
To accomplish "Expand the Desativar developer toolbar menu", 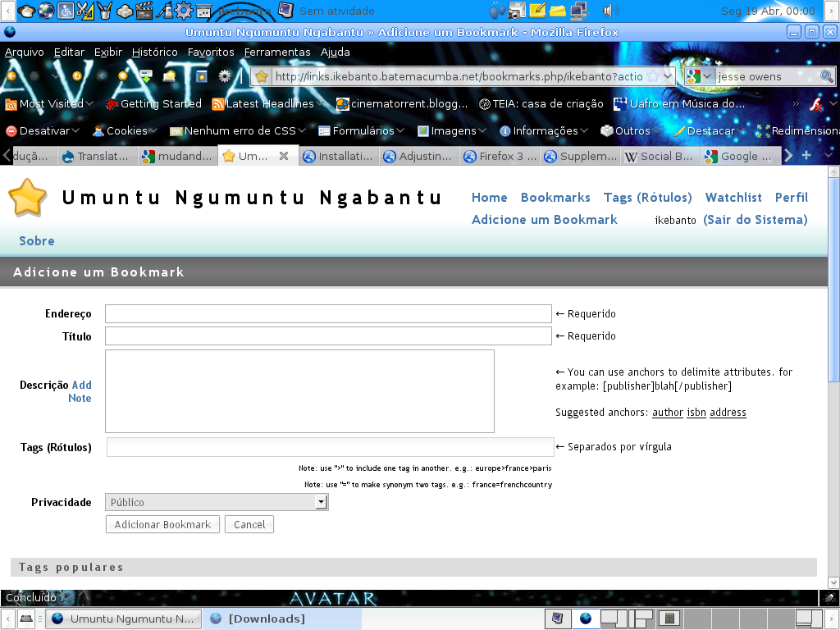I will click(x=43, y=130).
